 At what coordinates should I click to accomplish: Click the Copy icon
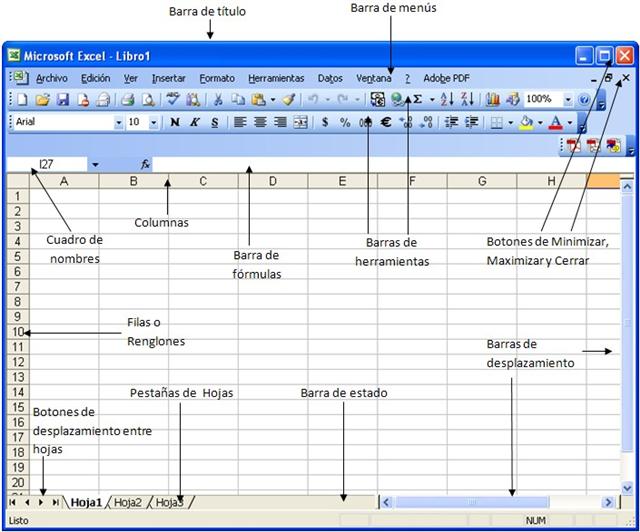238,99
